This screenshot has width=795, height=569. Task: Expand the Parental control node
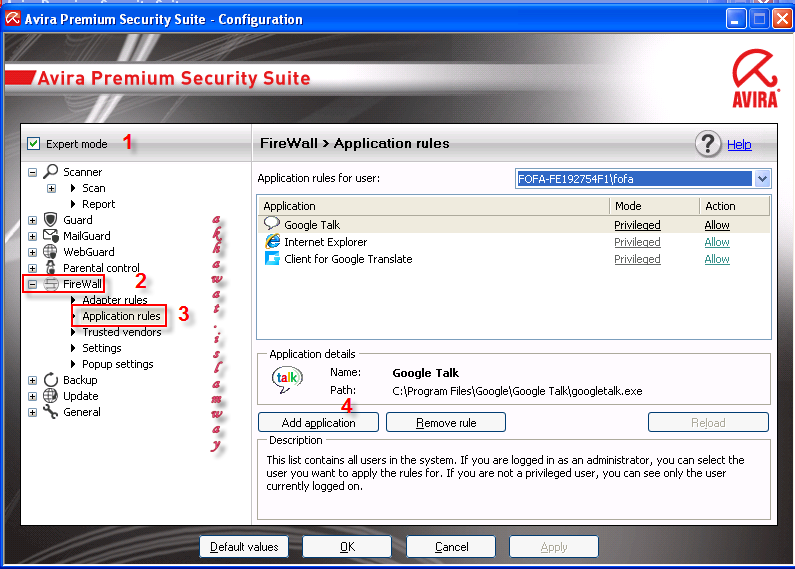32,268
